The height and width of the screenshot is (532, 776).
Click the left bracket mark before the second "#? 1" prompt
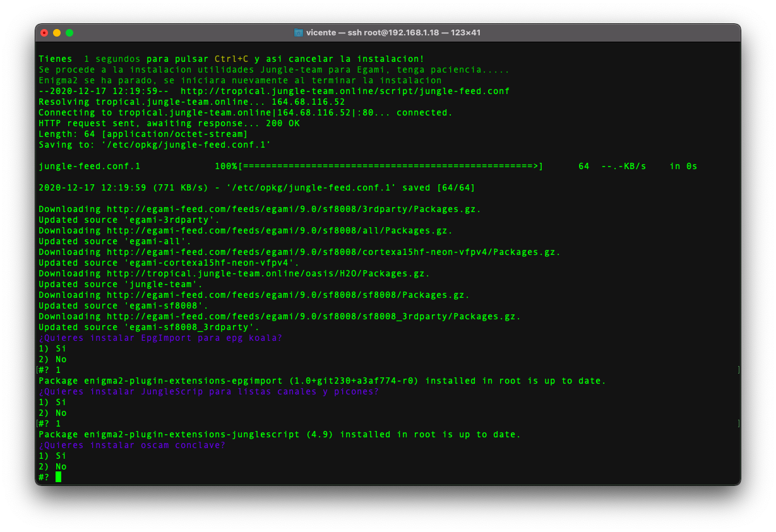[x=37, y=423]
